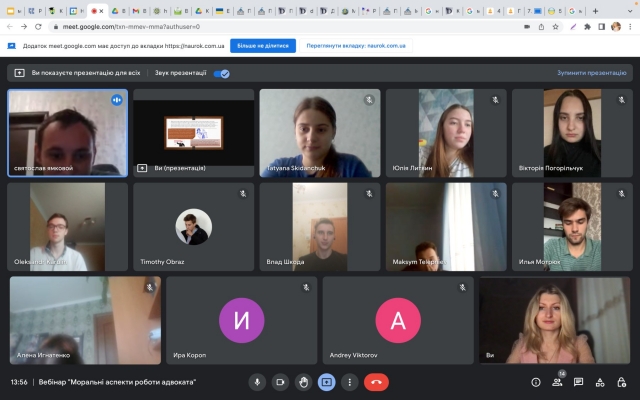Turn off the camera button

click(280, 382)
